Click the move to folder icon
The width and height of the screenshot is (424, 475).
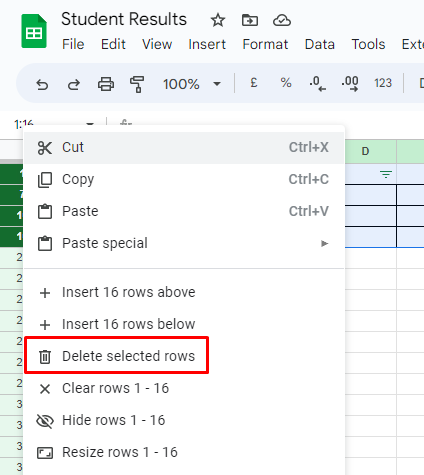click(x=250, y=20)
